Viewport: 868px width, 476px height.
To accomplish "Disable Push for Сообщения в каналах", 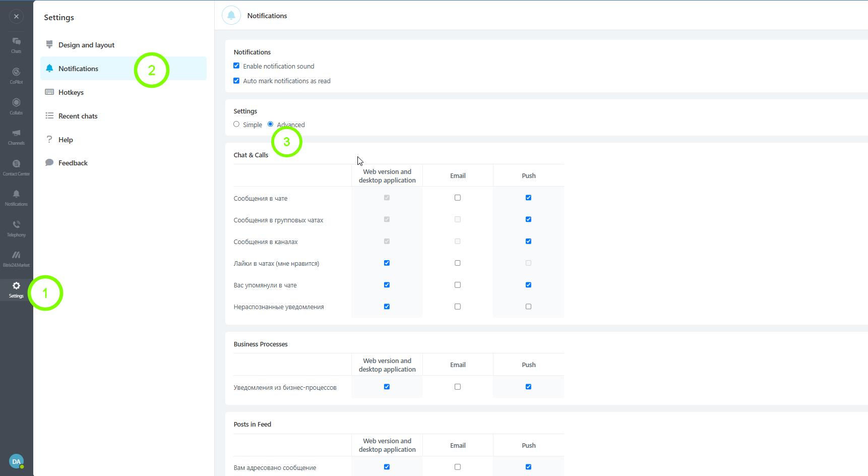I will point(528,241).
